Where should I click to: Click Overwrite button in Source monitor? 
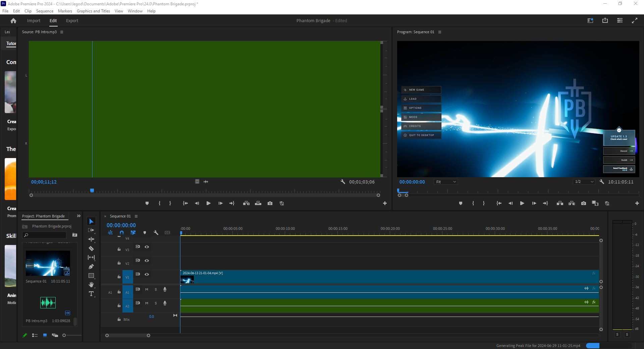pyautogui.click(x=258, y=203)
